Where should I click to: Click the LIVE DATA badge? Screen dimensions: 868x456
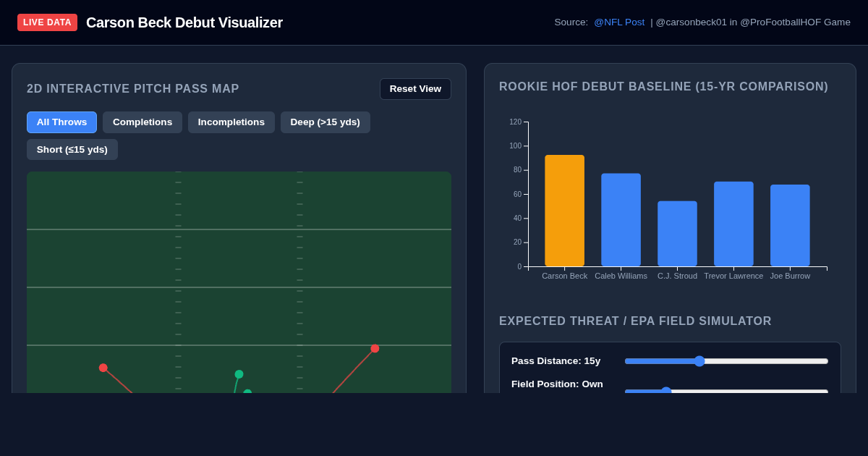coord(47,22)
